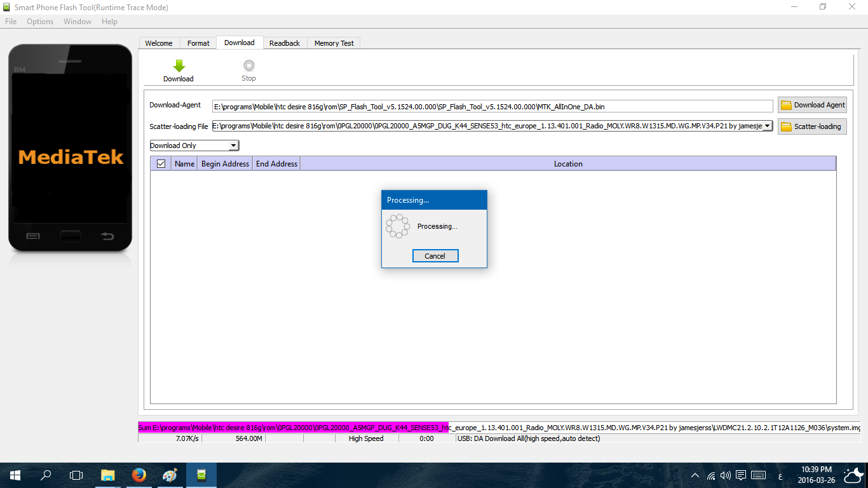Click the taskbar search magnifier icon

pyautogui.click(x=46, y=475)
